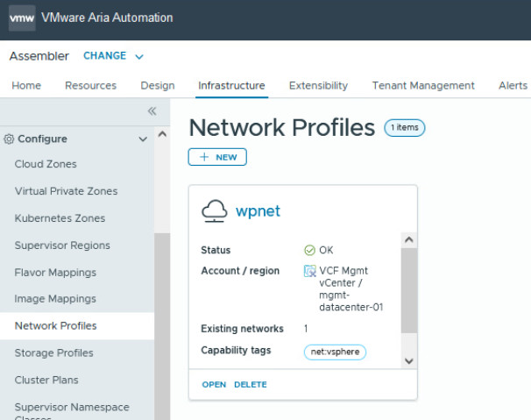Switch to Tenant Management tab
531x420 pixels.
click(423, 85)
